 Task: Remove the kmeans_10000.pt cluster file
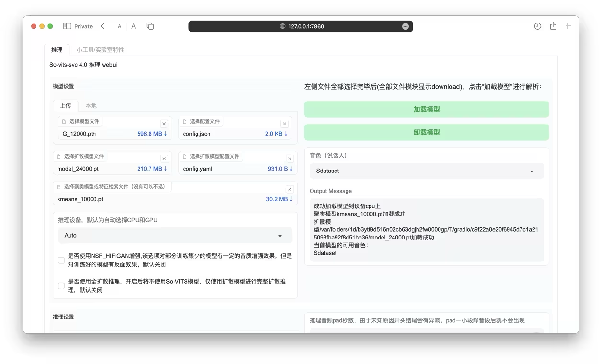(x=289, y=189)
